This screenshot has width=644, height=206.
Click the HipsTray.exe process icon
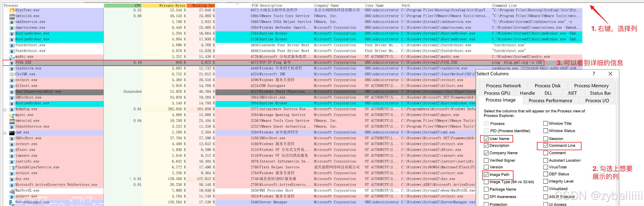click(x=12, y=10)
